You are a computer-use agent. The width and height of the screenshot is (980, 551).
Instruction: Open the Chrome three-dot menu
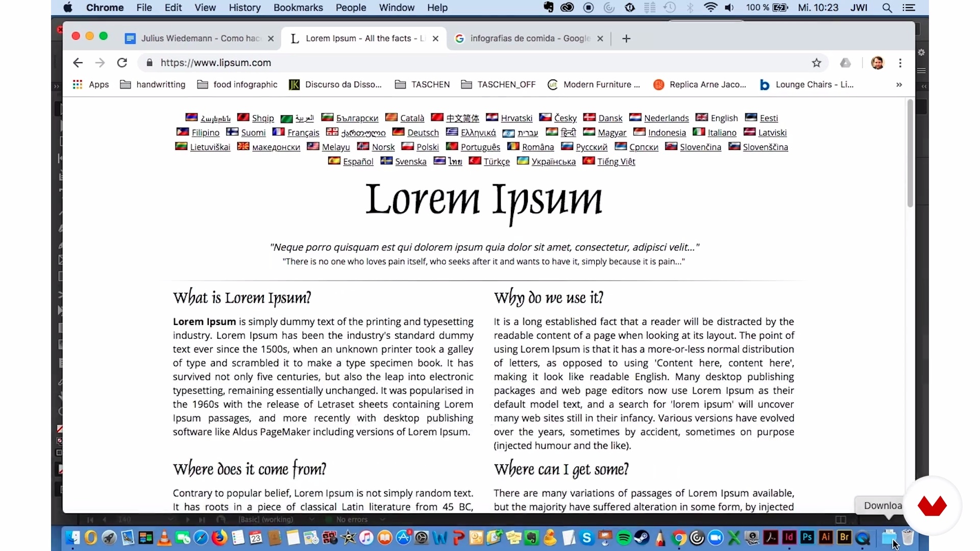click(900, 63)
